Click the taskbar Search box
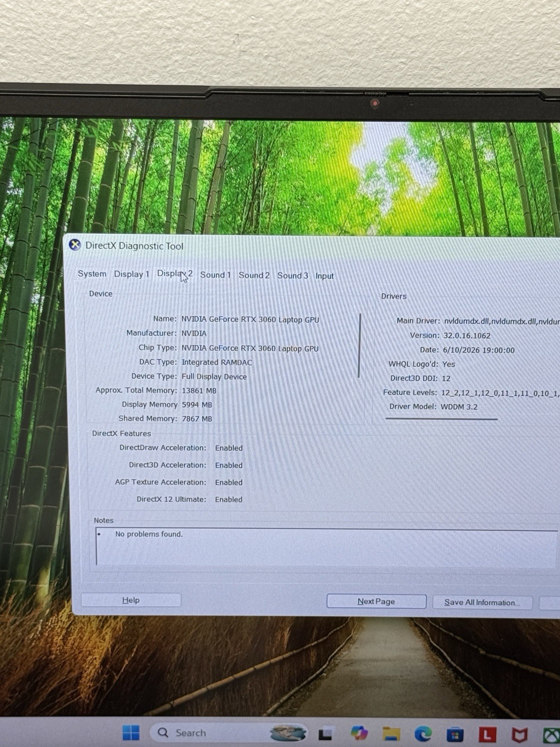The height and width of the screenshot is (747, 560). [229, 733]
